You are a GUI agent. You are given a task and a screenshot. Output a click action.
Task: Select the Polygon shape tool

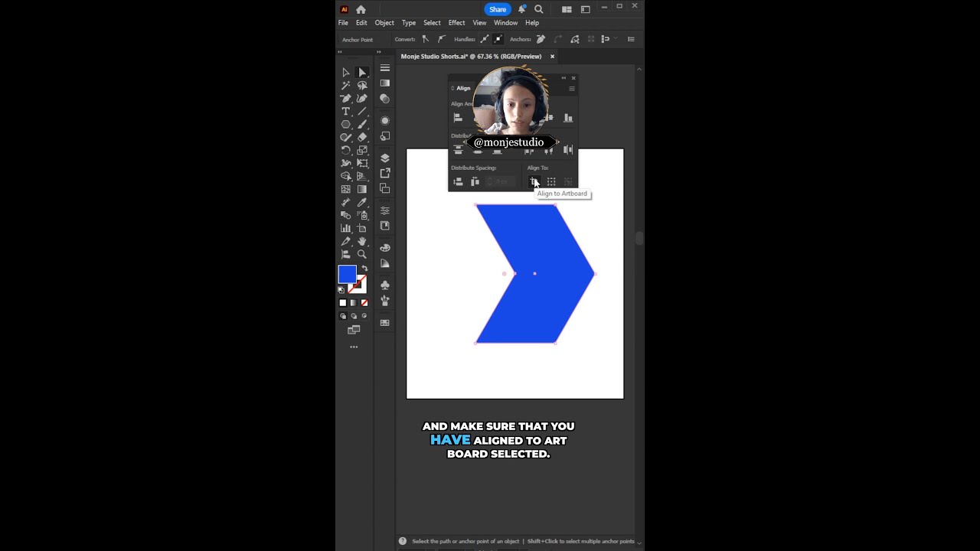pyautogui.click(x=345, y=125)
